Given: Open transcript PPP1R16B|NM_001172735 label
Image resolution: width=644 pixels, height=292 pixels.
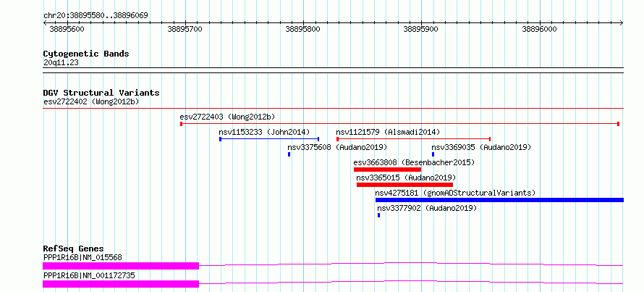Looking at the screenshot, I should 89,275.
